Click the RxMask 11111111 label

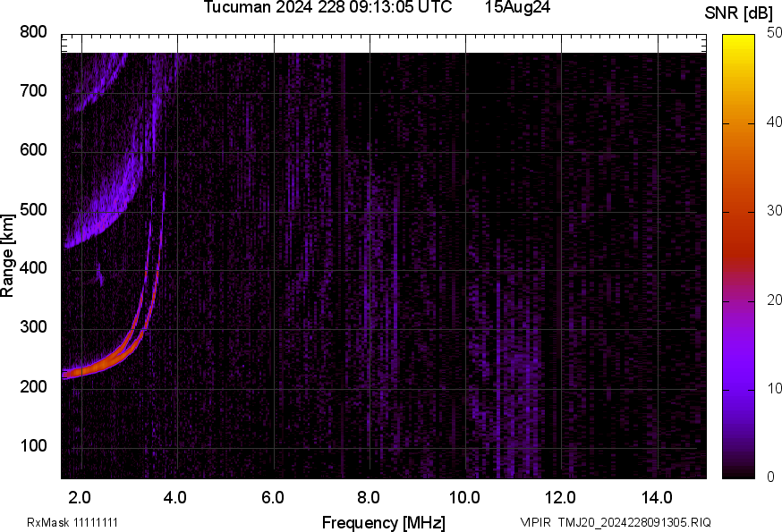tap(72, 522)
